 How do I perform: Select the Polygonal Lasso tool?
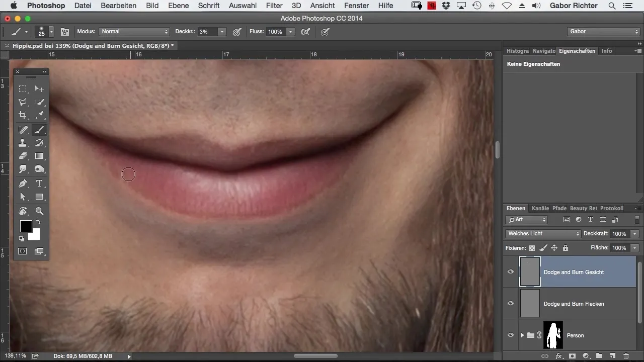(23, 102)
